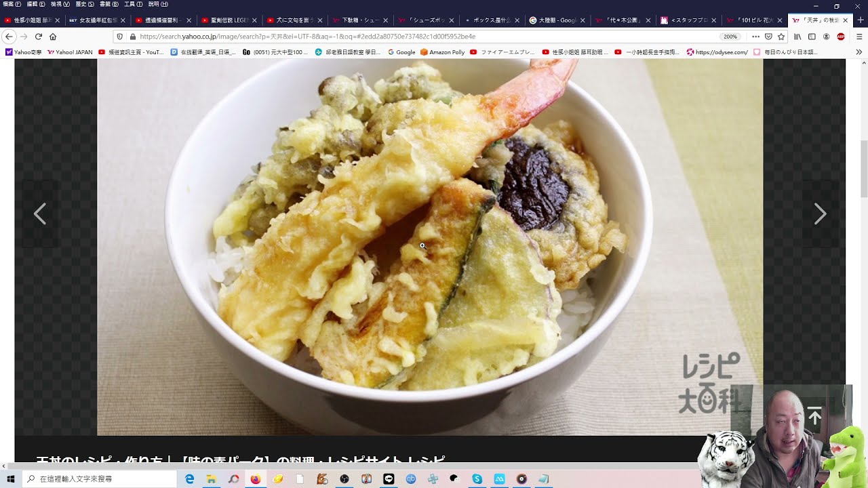Save page to Pocket
This screenshot has height=488, width=868.
[x=768, y=37]
